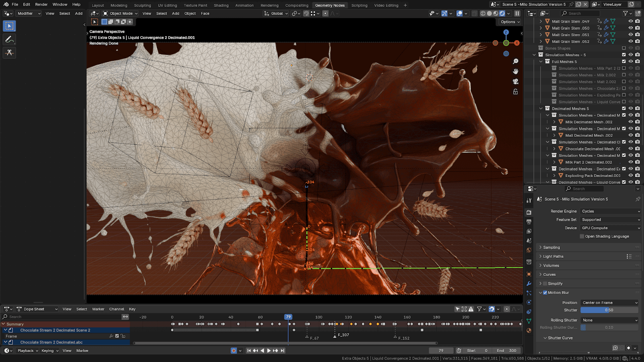Click the zoom magnifier viewport icon

coord(515,62)
